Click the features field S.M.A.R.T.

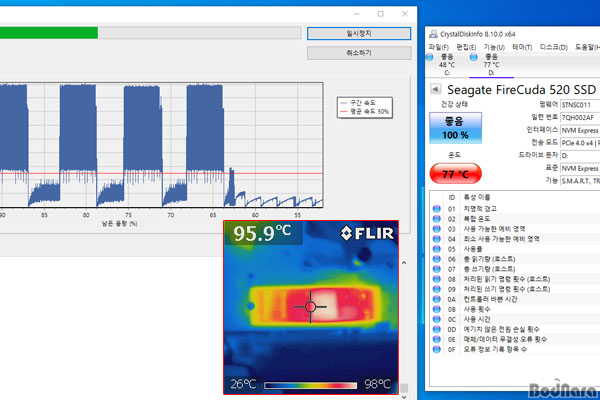(x=580, y=181)
